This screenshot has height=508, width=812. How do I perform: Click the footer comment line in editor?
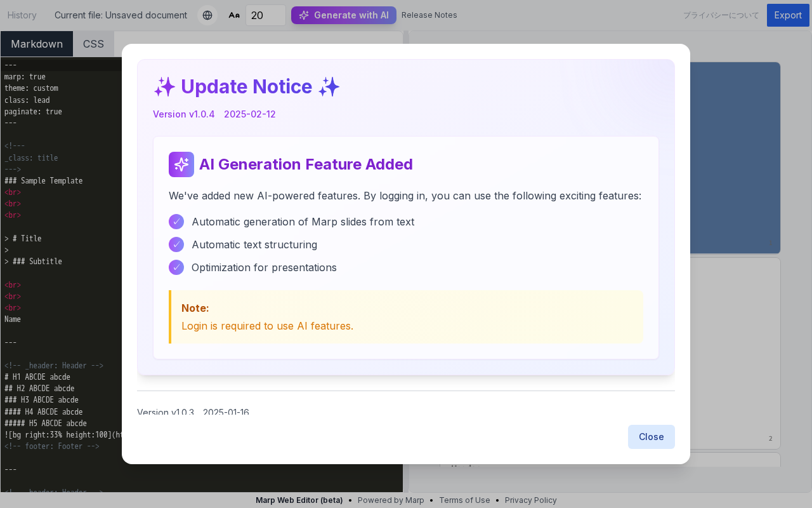[52, 446]
